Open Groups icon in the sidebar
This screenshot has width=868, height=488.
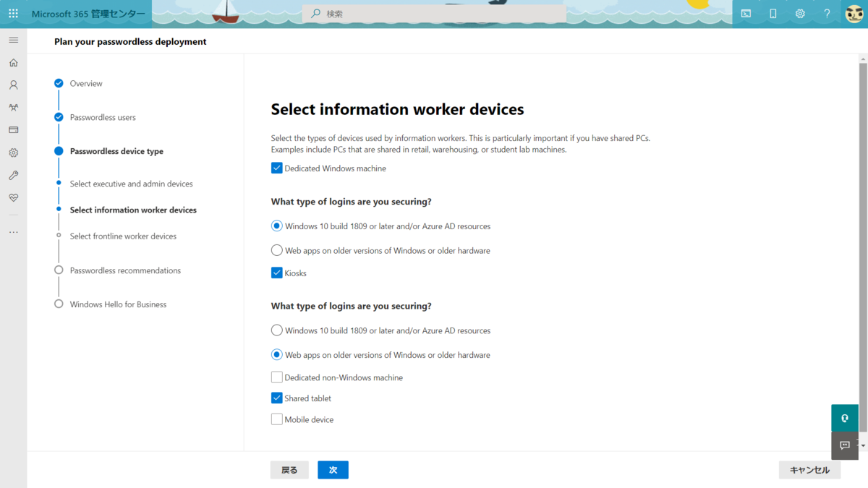click(x=13, y=108)
